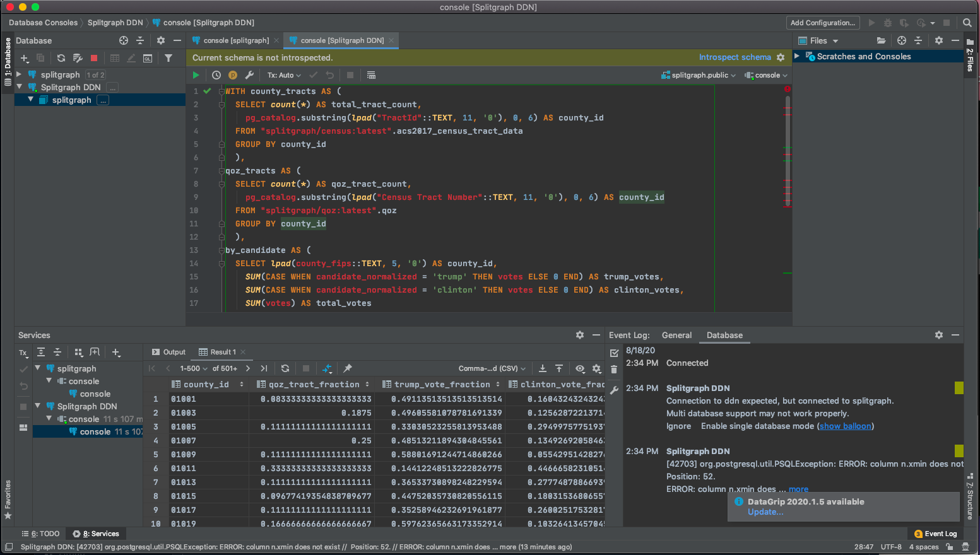
Task: Click the filter funnel in Database panel
Action: click(x=168, y=58)
